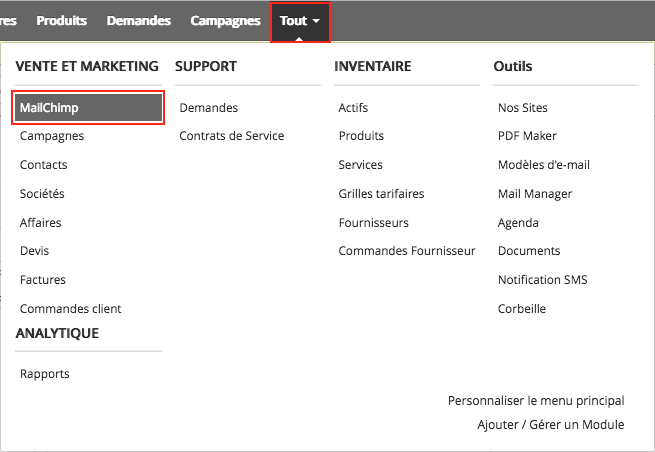Click Personnaliser le menu principal link
This screenshot has height=452, width=655.
(536, 401)
